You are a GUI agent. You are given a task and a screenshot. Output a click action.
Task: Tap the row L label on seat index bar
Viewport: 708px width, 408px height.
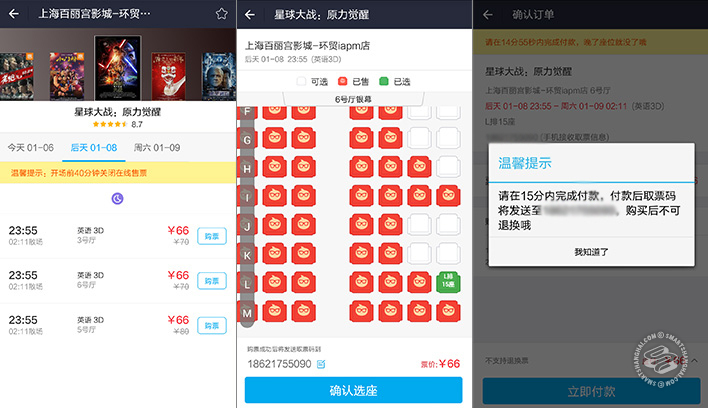pos(247,284)
